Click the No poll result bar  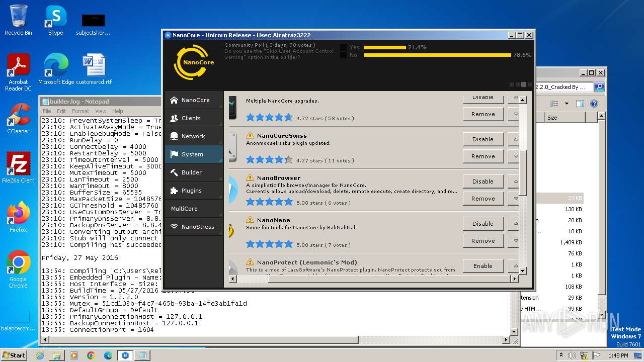coord(438,55)
